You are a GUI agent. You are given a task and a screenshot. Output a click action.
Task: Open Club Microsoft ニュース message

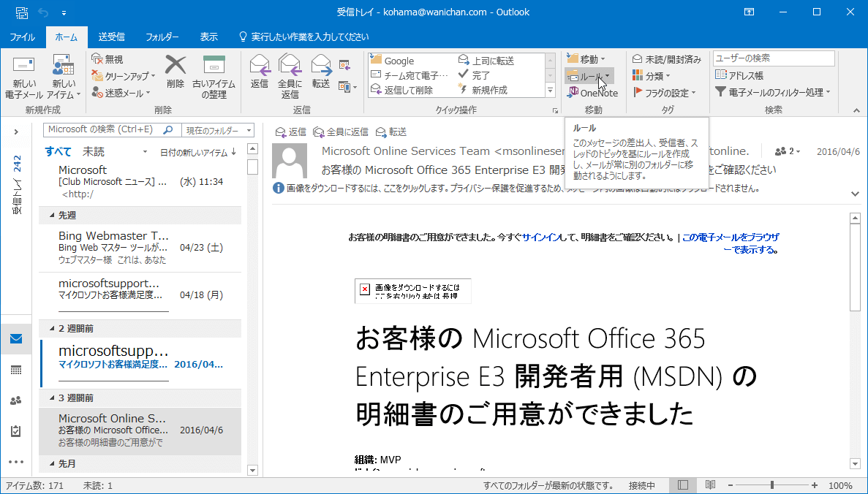[140, 181]
